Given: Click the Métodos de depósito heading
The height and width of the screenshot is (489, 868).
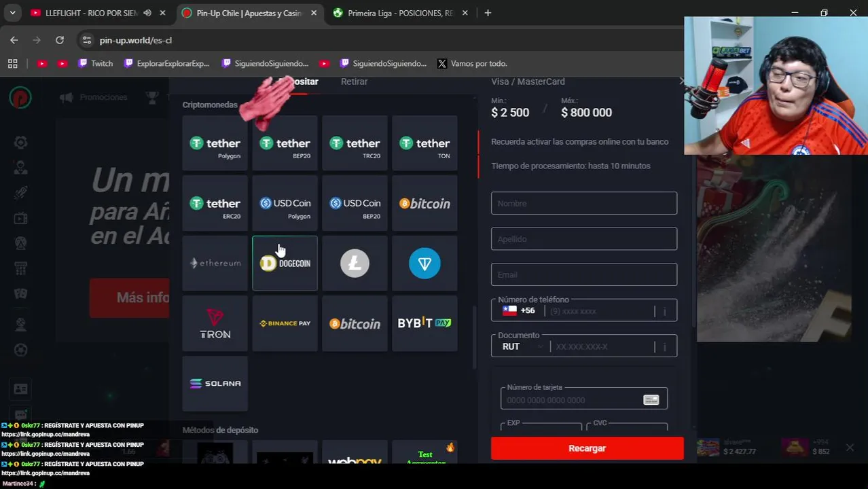Looking at the screenshot, I should click(x=220, y=430).
